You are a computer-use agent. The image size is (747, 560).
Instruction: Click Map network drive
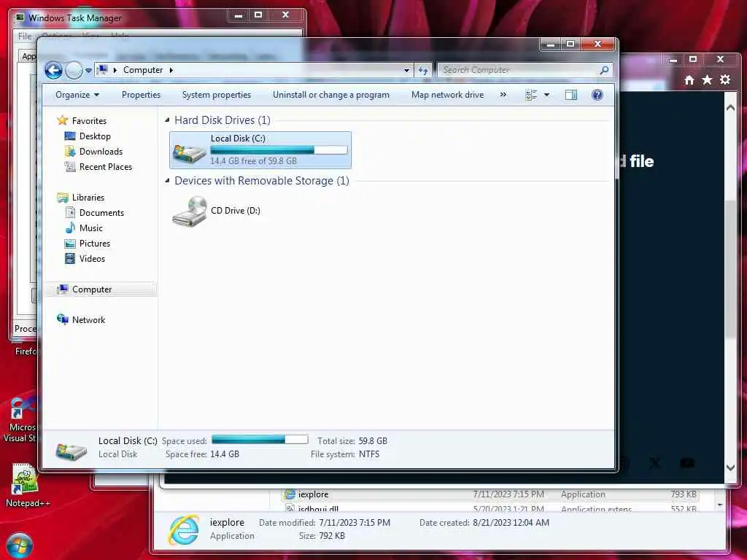[447, 95]
